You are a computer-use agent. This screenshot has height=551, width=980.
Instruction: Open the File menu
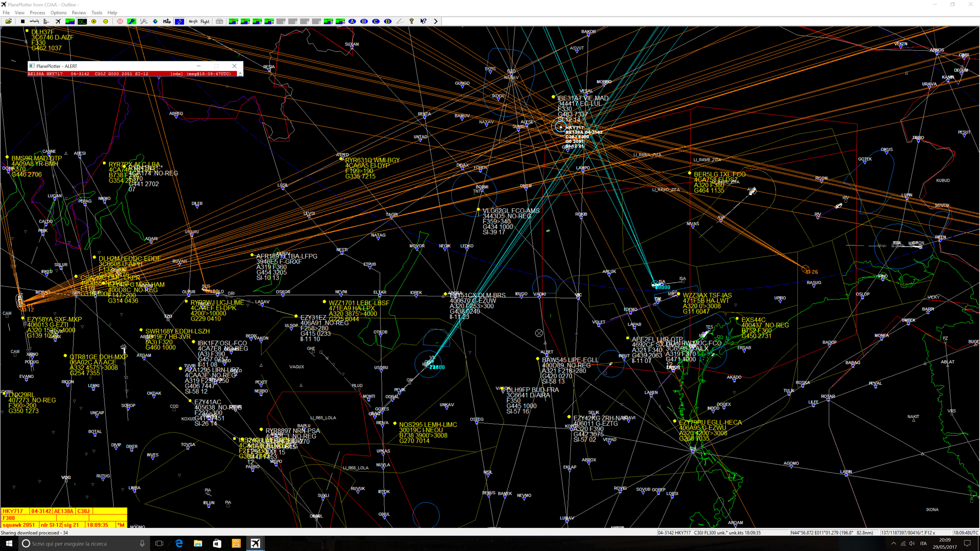point(6,12)
